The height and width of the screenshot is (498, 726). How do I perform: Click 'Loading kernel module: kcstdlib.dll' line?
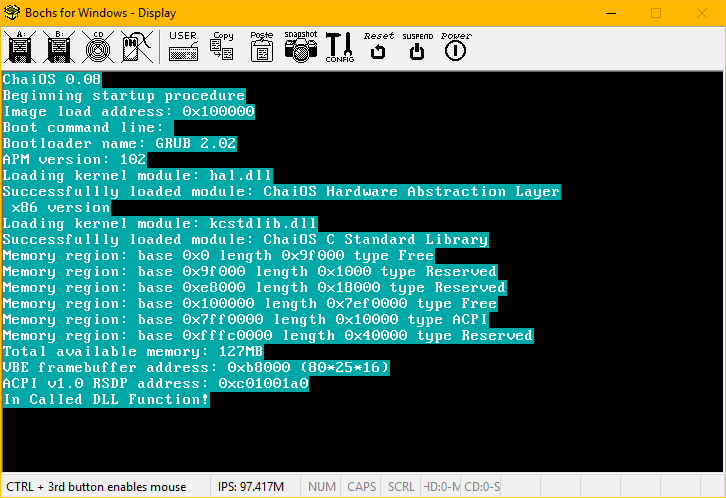(160, 224)
